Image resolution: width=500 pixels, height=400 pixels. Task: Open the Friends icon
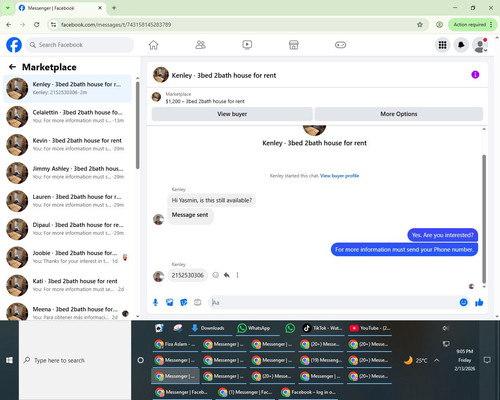coord(200,45)
